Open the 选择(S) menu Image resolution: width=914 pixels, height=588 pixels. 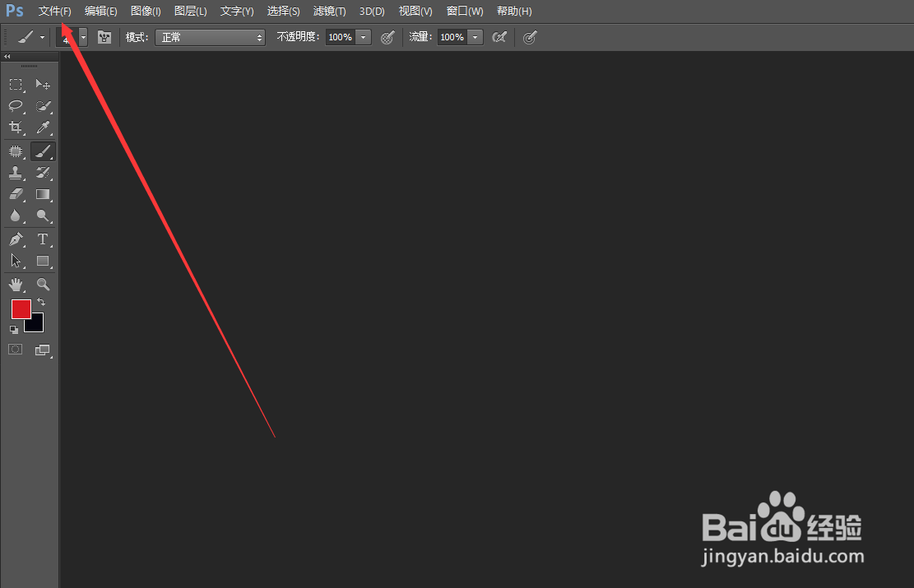pos(283,11)
